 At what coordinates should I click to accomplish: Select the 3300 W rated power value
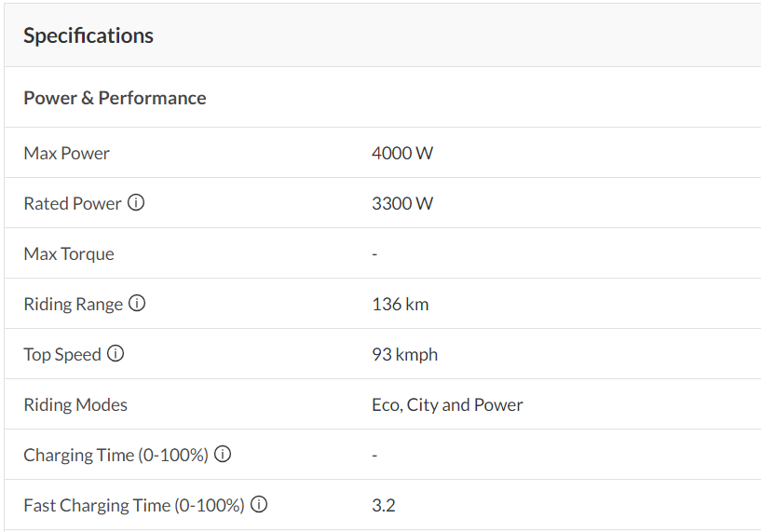click(401, 203)
